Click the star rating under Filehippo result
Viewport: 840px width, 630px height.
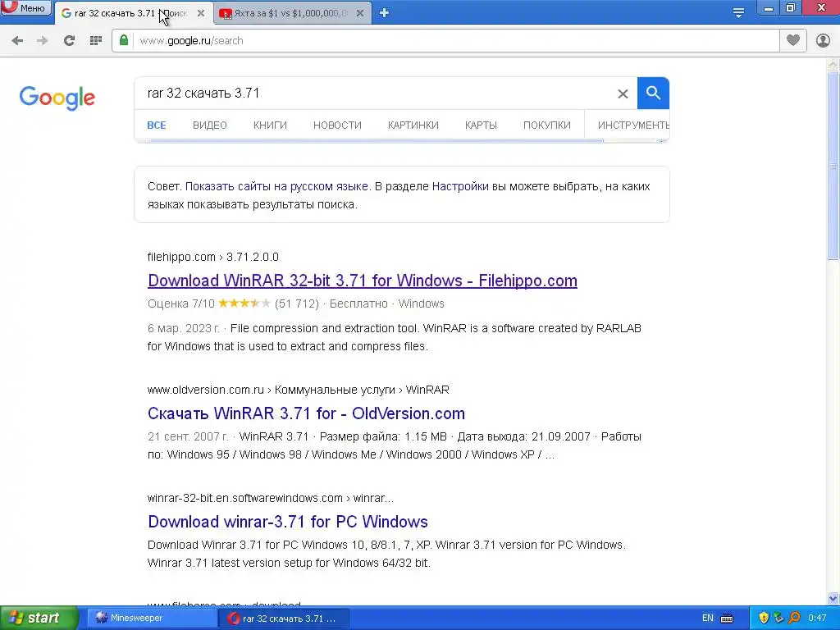pyautogui.click(x=244, y=304)
